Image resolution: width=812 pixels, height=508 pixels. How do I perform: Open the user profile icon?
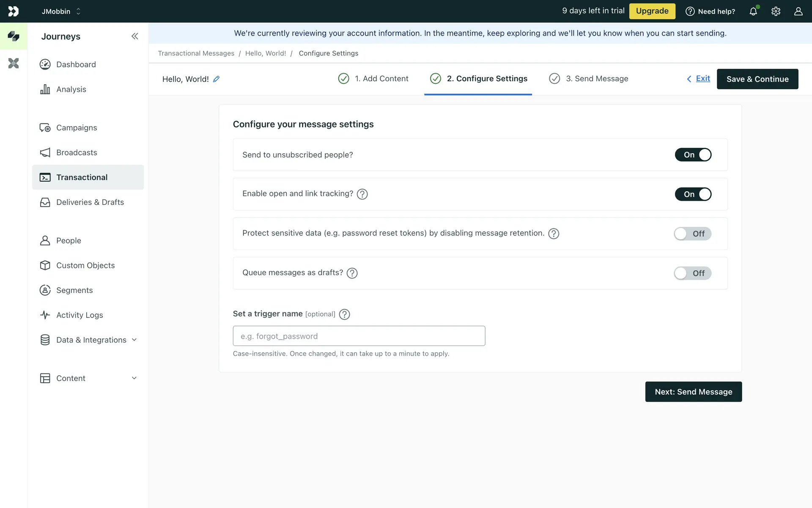tap(798, 11)
